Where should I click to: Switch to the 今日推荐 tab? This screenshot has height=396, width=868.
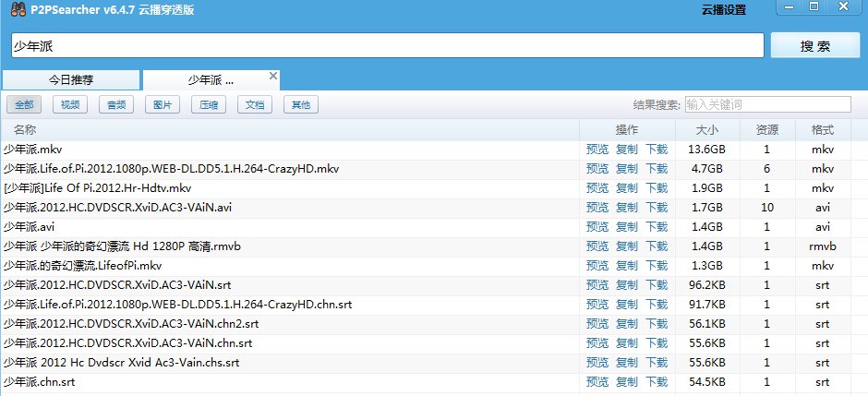coord(71,80)
